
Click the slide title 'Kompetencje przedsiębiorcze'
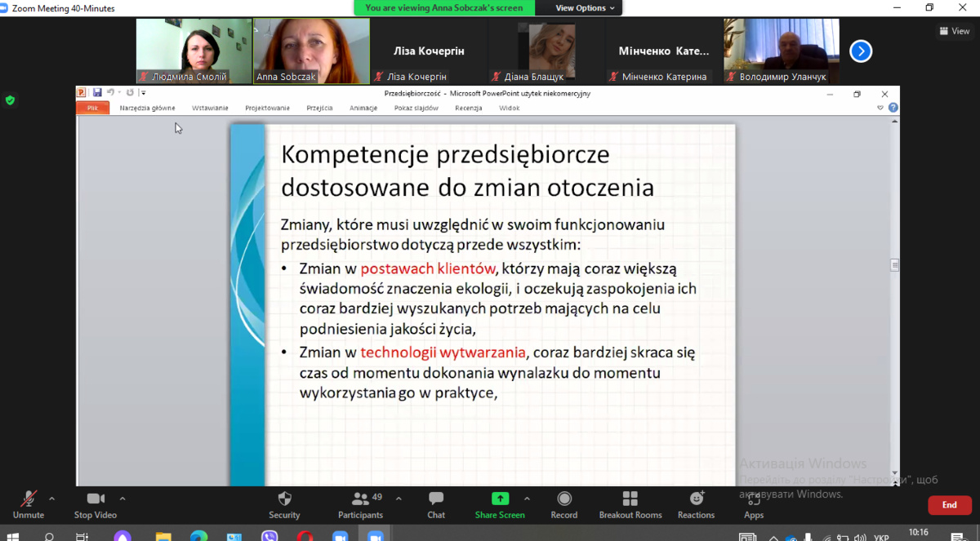pyautogui.click(x=445, y=155)
